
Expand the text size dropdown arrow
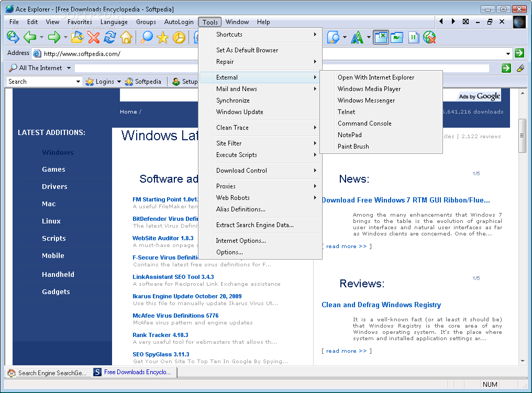tap(369, 37)
